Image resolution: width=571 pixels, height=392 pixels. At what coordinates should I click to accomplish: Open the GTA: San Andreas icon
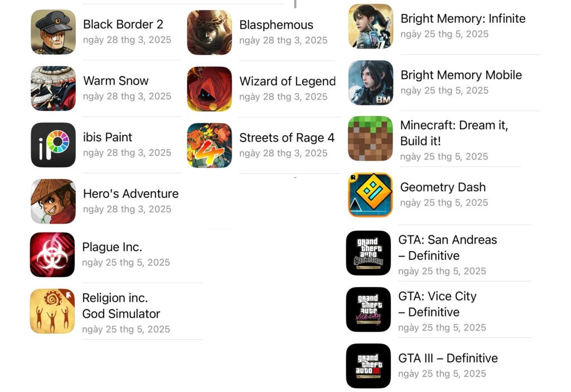(369, 253)
